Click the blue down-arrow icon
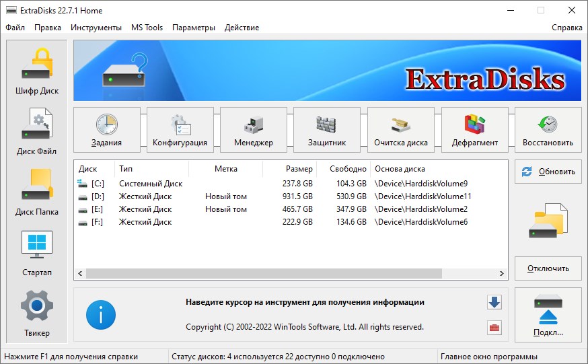 tap(494, 302)
